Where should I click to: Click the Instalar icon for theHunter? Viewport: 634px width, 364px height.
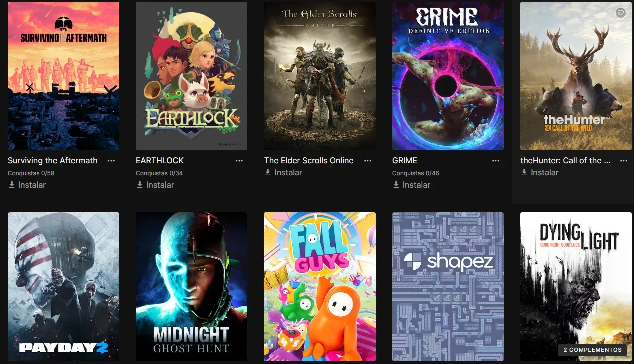(524, 172)
